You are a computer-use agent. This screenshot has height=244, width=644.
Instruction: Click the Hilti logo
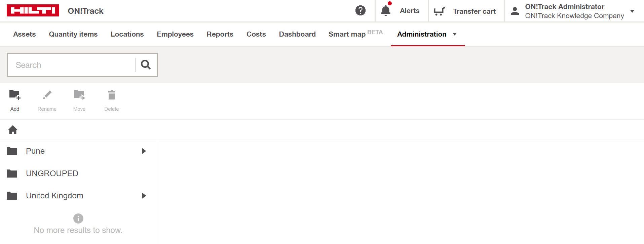(33, 11)
